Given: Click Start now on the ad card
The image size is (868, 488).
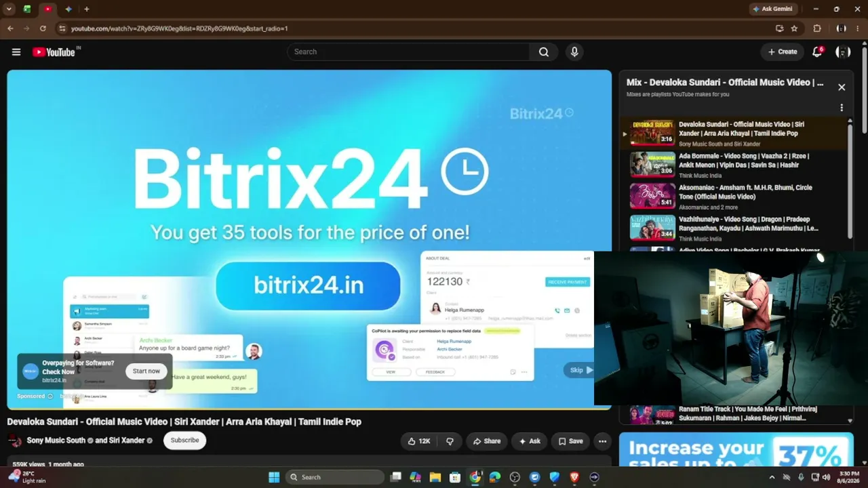Looking at the screenshot, I should point(146,371).
